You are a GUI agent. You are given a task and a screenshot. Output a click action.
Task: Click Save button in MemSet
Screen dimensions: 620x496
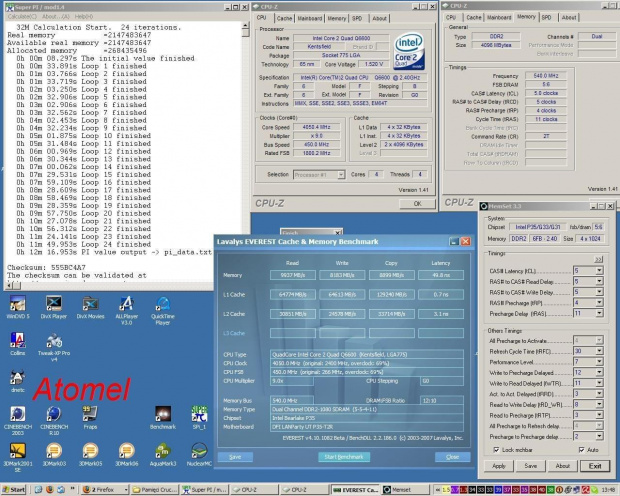[531, 466]
